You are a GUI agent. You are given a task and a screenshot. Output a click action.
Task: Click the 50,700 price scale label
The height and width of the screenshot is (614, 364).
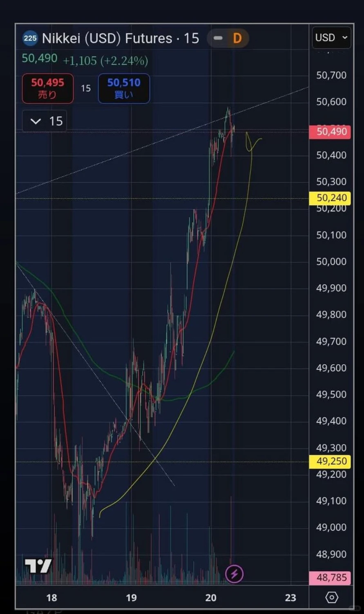pyautogui.click(x=331, y=75)
